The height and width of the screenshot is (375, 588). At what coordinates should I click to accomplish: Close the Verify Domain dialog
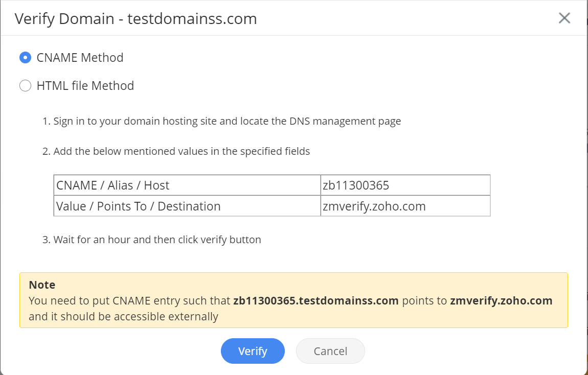tap(564, 18)
